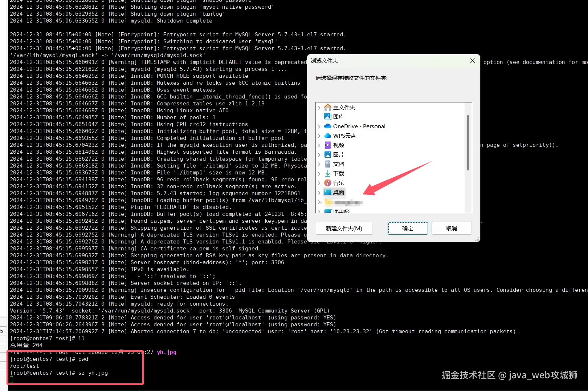588x391 pixels.
Task: Click the 图库 gallery icon
Action: pos(328,117)
